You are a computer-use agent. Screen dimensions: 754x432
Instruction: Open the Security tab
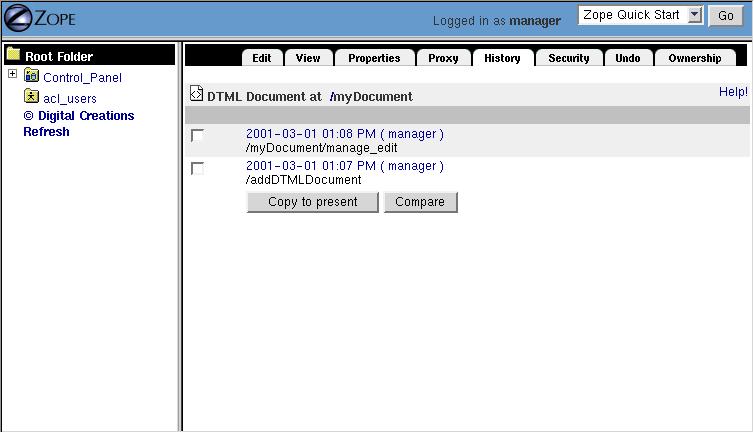[568, 58]
